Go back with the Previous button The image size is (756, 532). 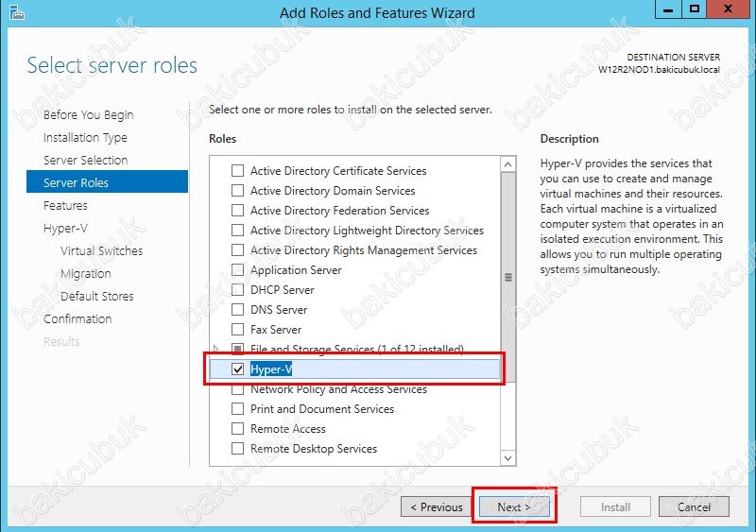[437, 506]
